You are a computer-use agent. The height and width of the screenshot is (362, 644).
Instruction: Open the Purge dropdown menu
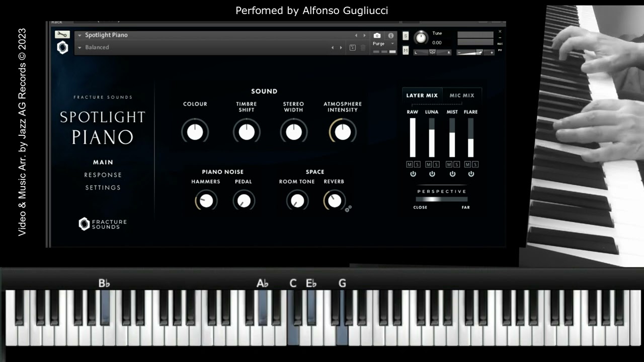point(384,44)
